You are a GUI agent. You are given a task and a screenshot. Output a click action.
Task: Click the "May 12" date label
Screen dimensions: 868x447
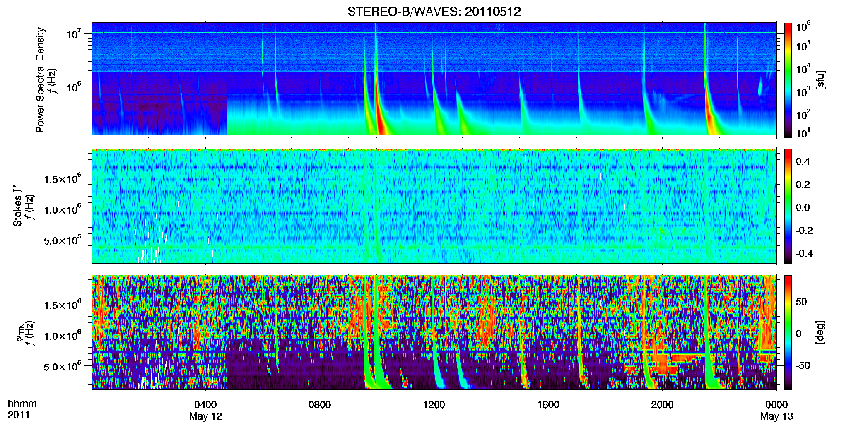click(205, 416)
